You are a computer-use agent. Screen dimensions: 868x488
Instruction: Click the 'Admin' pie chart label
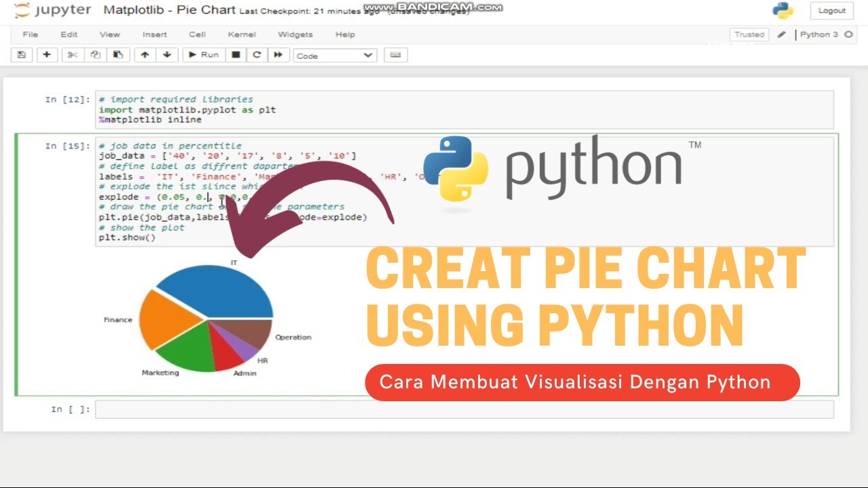245,373
